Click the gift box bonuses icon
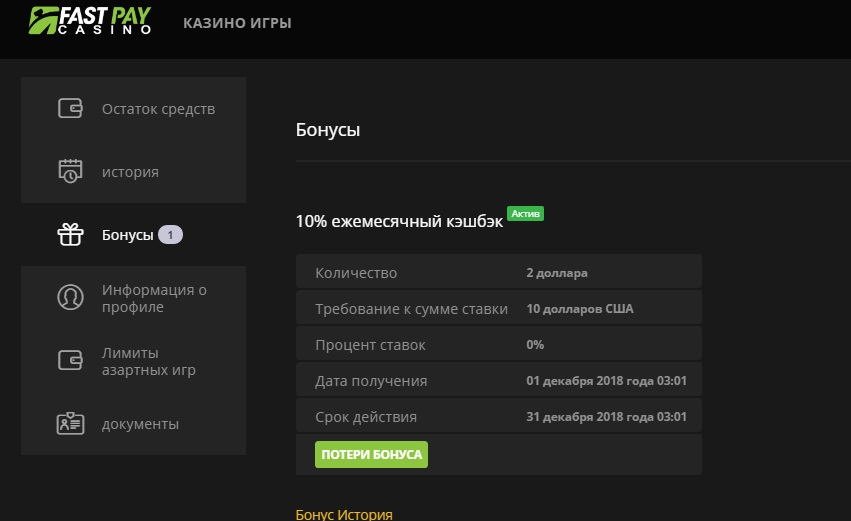 [70, 235]
